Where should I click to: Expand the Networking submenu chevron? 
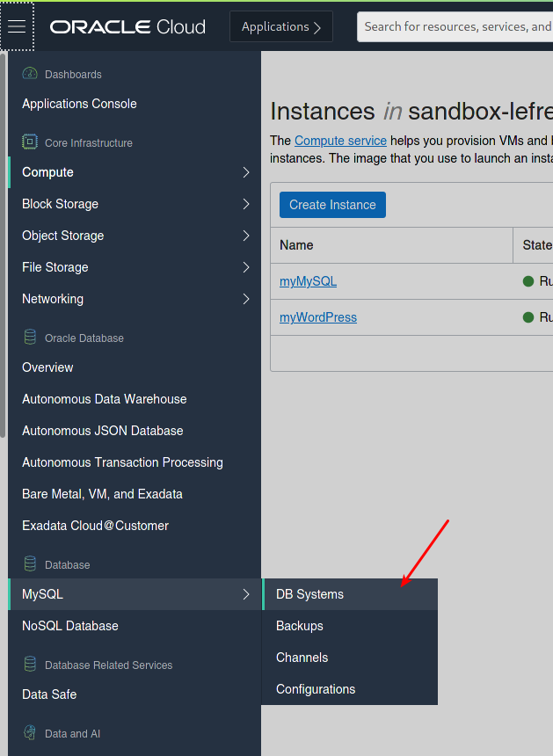pyautogui.click(x=246, y=299)
